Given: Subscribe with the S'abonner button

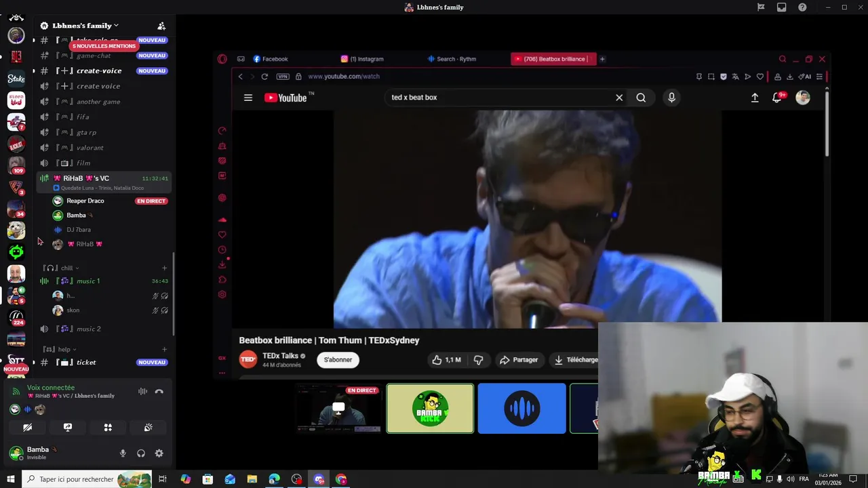Looking at the screenshot, I should [338, 360].
